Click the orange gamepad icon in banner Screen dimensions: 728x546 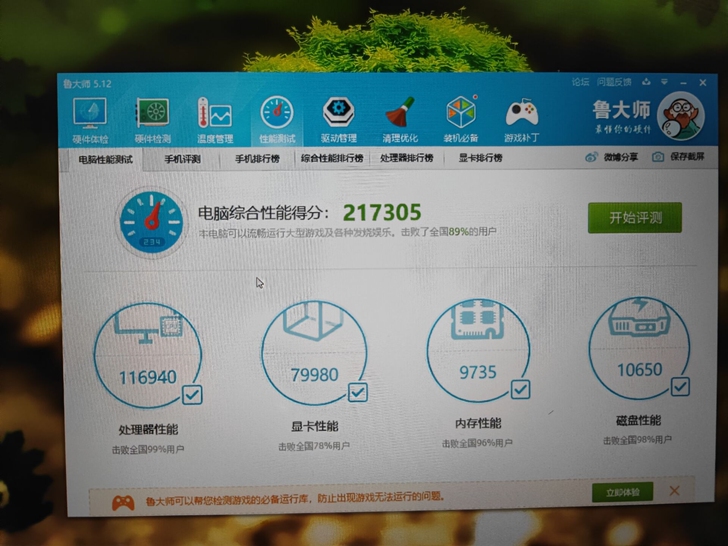coord(124,503)
